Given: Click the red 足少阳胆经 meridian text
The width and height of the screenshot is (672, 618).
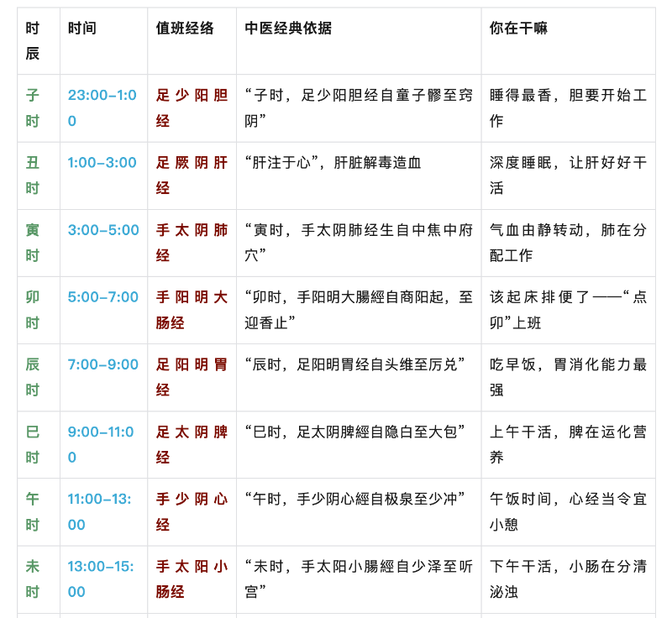Looking at the screenshot, I should pos(192,108).
